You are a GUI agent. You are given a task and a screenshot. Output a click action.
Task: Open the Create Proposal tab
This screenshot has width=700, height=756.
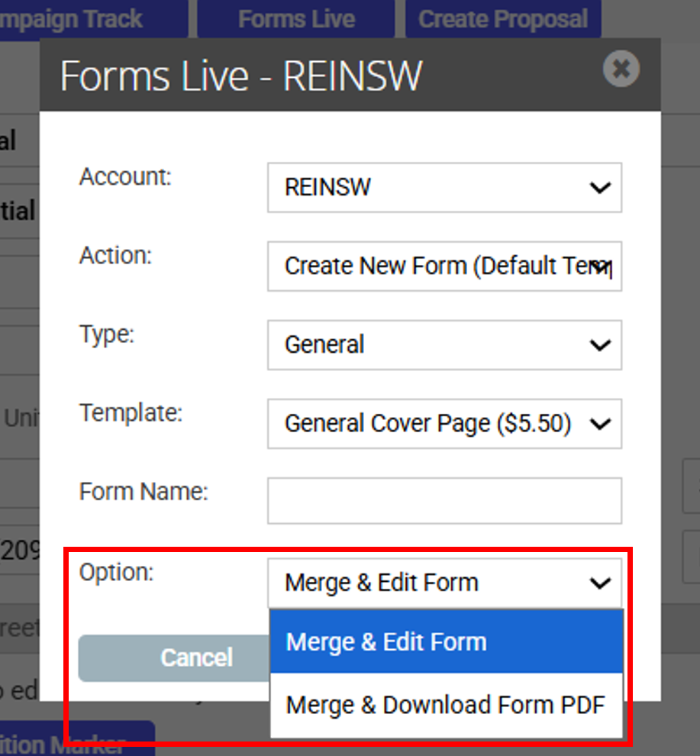pyautogui.click(x=503, y=19)
